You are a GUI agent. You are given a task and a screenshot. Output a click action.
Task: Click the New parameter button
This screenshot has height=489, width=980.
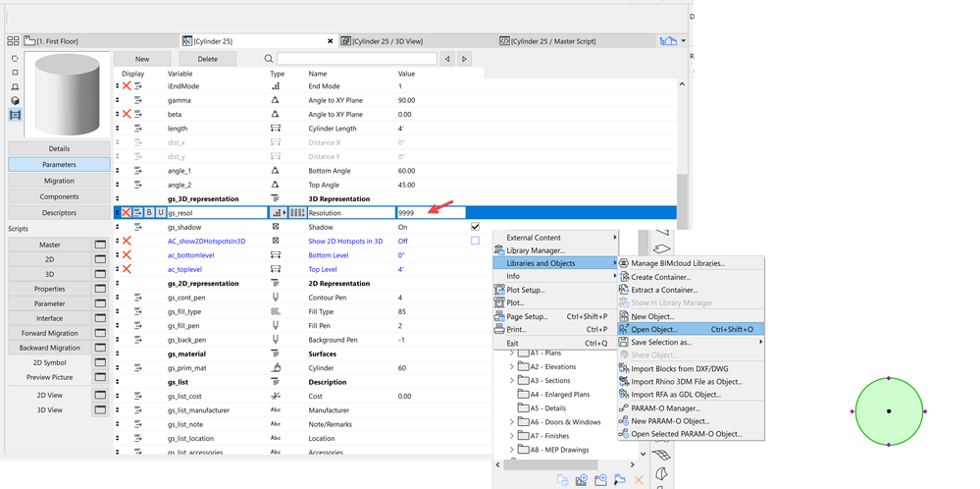[142, 59]
